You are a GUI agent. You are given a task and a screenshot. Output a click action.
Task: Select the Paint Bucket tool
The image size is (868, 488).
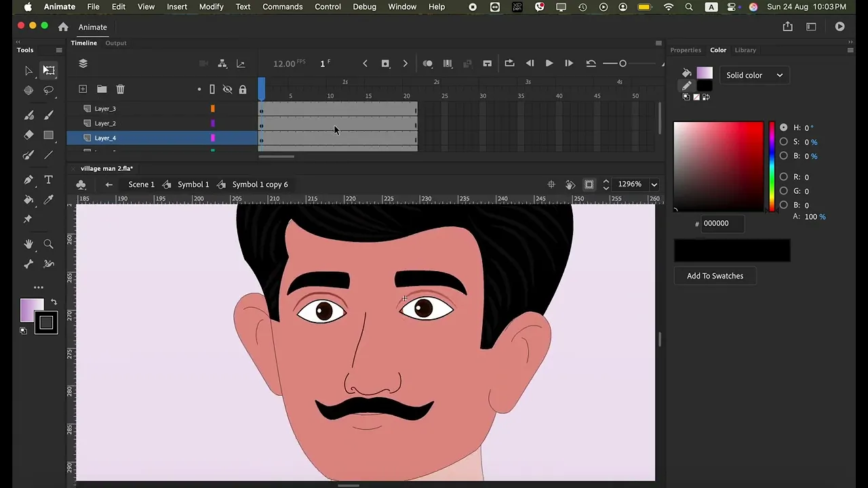28,200
